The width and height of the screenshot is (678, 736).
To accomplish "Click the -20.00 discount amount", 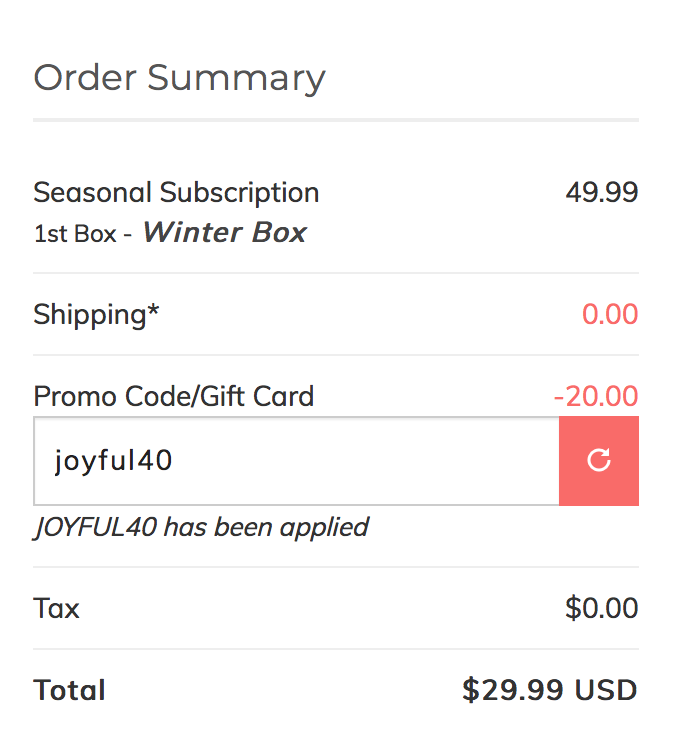I will pyautogui.click(x=596, y=396).
